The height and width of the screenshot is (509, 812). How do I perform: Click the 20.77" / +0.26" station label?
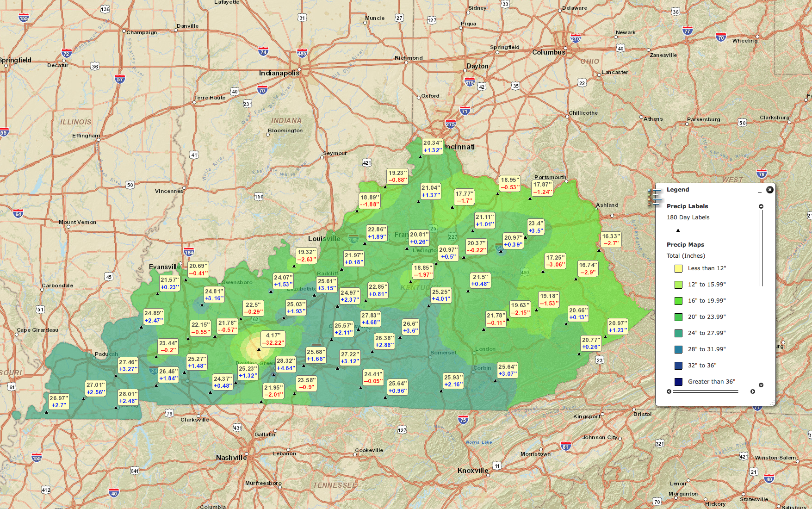click(591, 343)
